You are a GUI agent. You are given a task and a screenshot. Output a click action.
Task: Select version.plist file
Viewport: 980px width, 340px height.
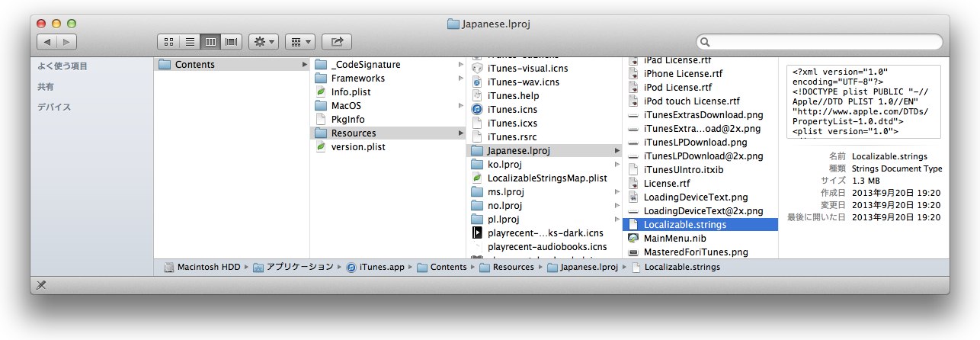pyautogui.click(x=388, y=147)
